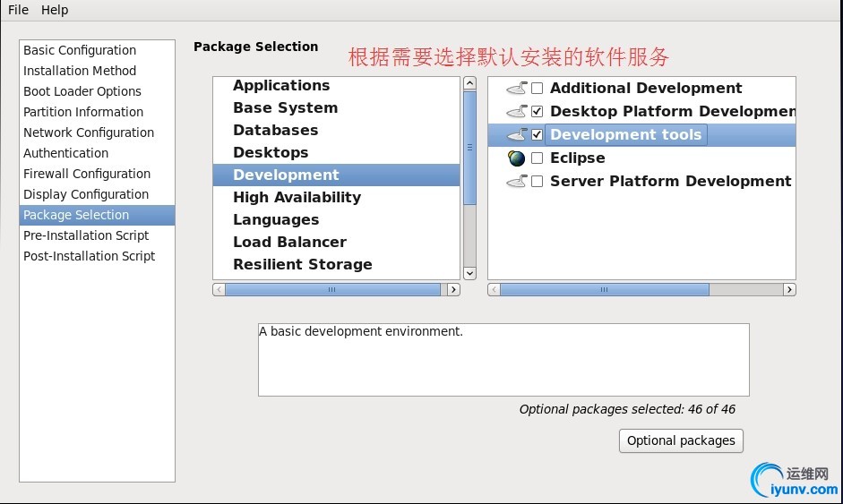Check the Eclipse checkbox
Image resolution: width=843 pixels, height=504 pixels.
(x=538, y=158)
